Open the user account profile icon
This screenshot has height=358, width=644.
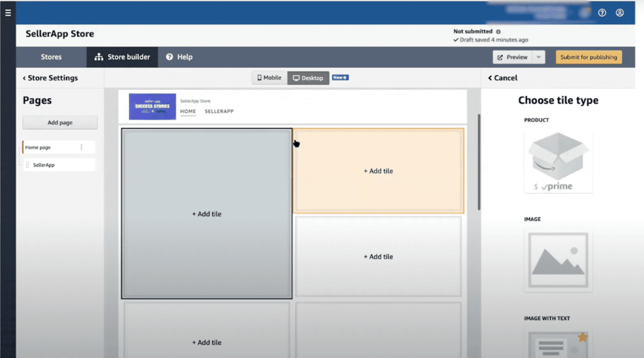(619, 13)
